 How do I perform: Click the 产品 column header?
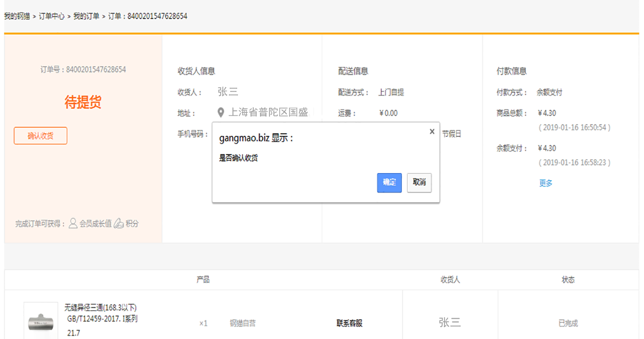203,279
